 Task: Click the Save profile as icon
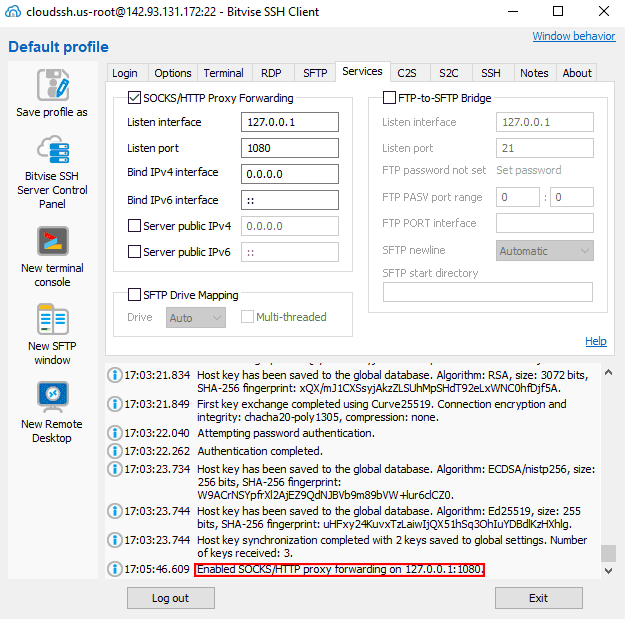point(53,85)
